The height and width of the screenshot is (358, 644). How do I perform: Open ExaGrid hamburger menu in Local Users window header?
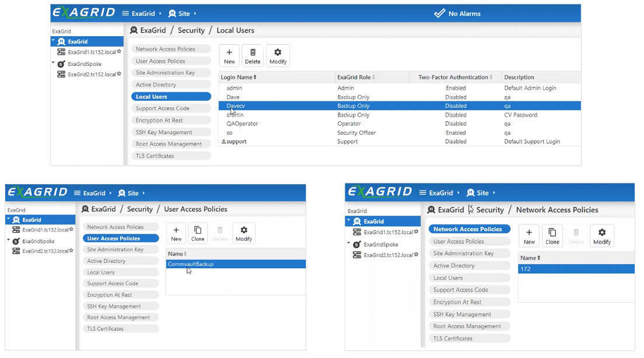[x=141, y=13]
